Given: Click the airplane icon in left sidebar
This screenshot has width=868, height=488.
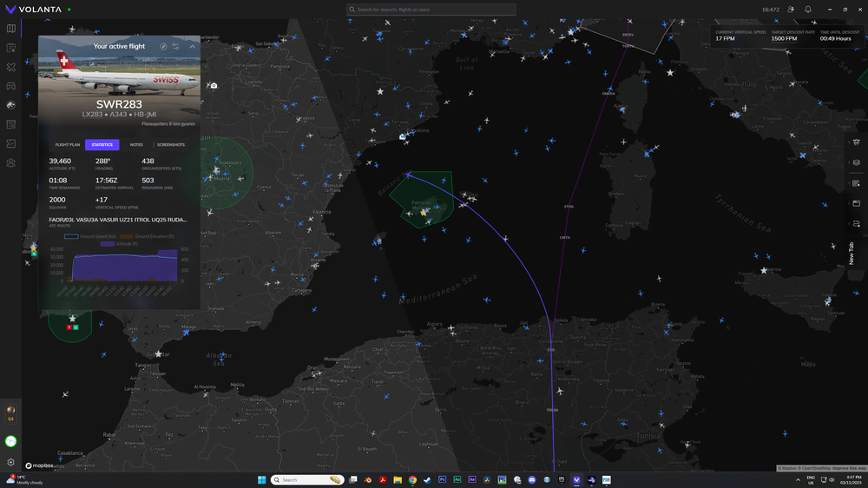Looking at the screenshot, I should tap(11, 67).
